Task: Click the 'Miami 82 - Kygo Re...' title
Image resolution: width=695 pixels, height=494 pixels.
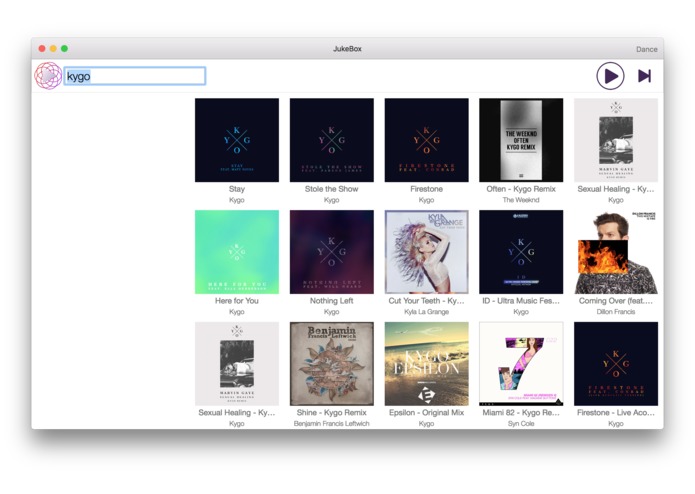Action: 521,412
